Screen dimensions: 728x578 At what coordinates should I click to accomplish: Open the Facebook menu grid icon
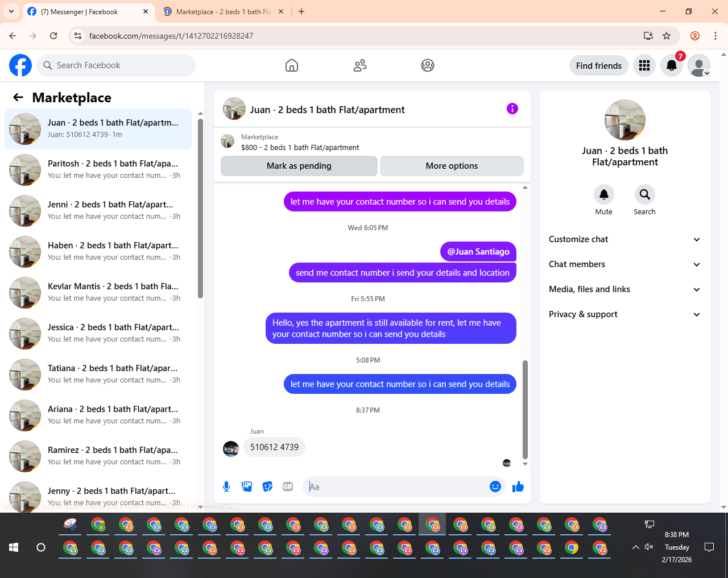(644, 65)
